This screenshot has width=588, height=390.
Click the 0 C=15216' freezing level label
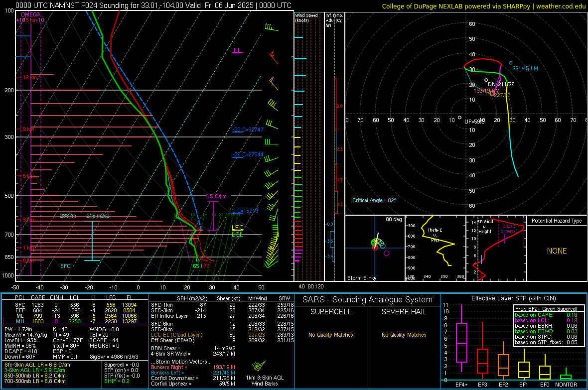coord(246,211)
